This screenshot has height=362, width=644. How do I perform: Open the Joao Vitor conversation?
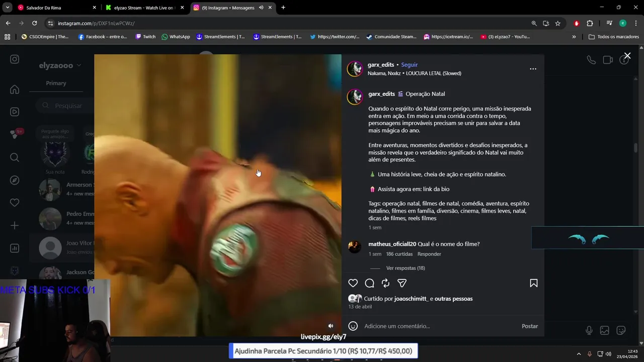[x=62, y=247]
